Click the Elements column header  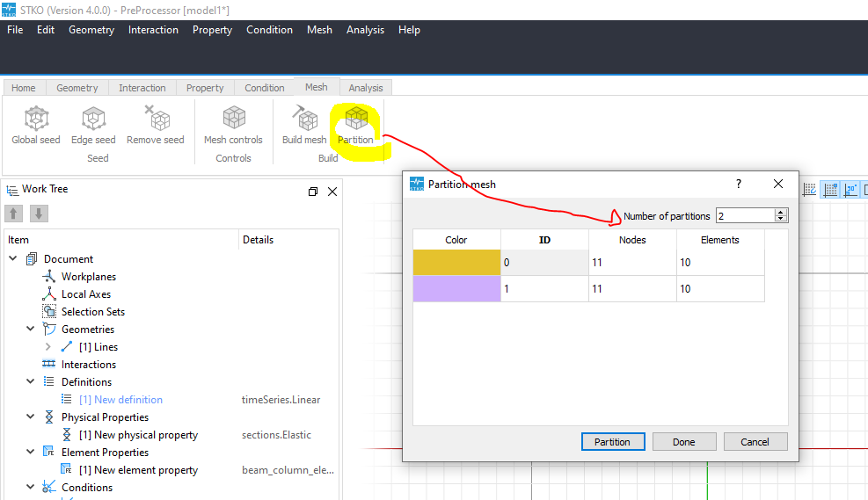(719, 240)
